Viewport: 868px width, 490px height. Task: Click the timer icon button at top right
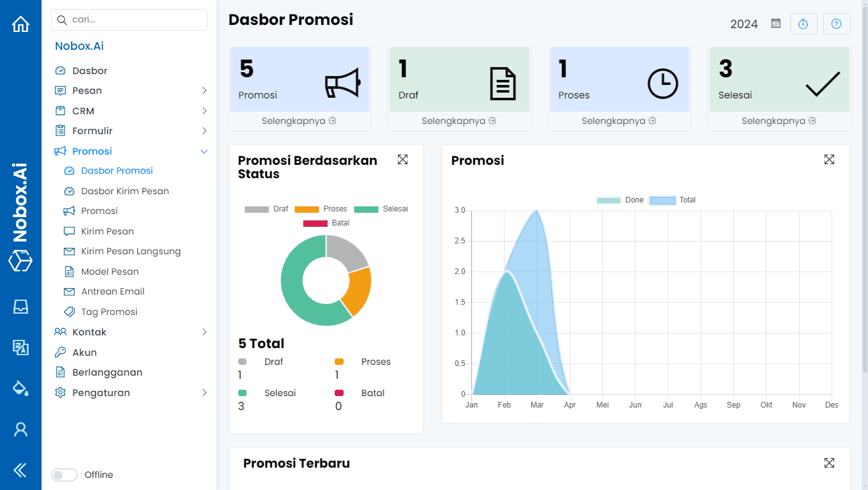(803, 24)
